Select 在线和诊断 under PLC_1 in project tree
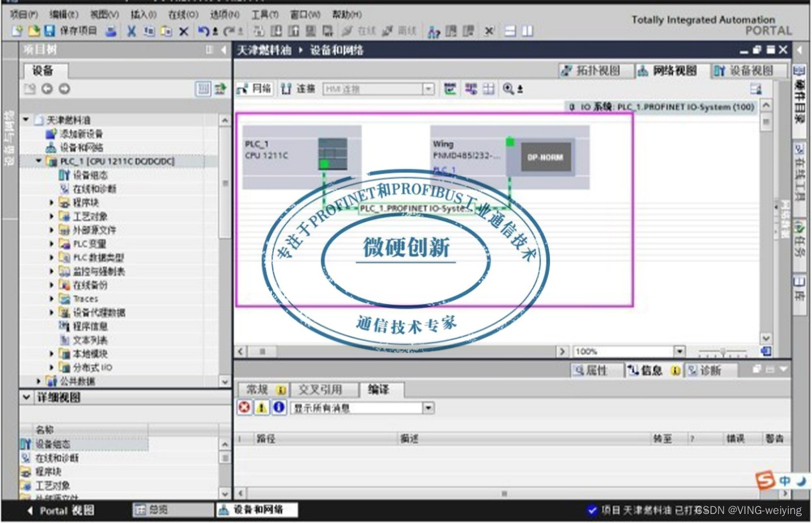The image size is (812, 523). pyautogui.click(x=87, y=189)
